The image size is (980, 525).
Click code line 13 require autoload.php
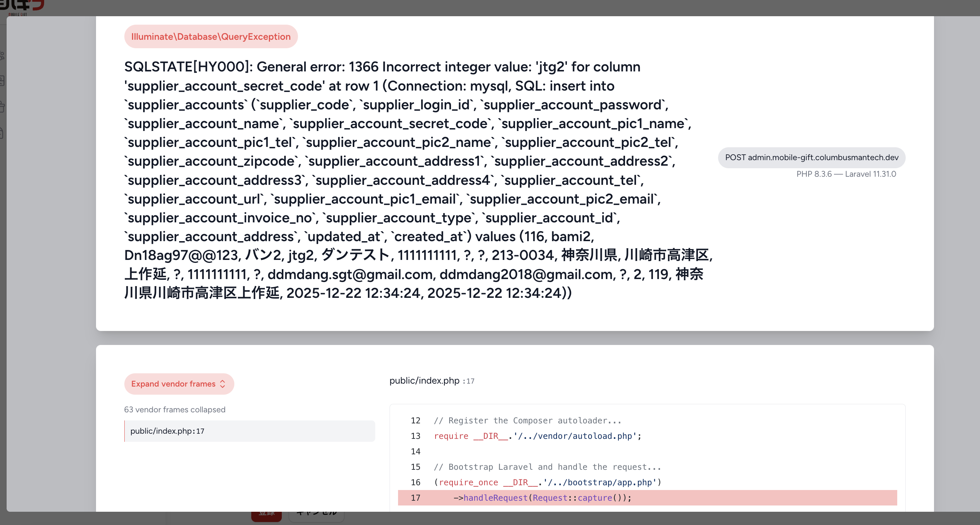[x=537, y=436]
